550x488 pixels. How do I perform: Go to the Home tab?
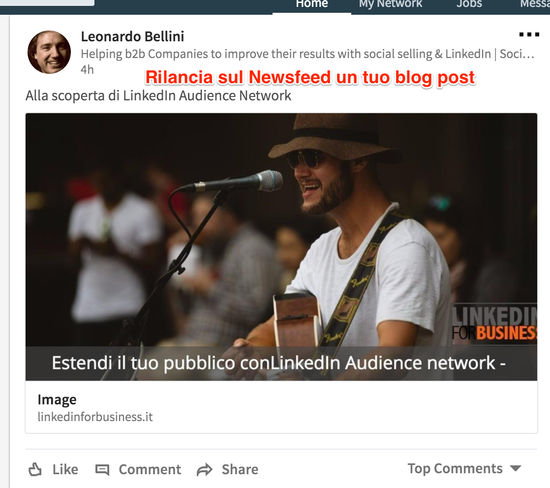[312, 4]
